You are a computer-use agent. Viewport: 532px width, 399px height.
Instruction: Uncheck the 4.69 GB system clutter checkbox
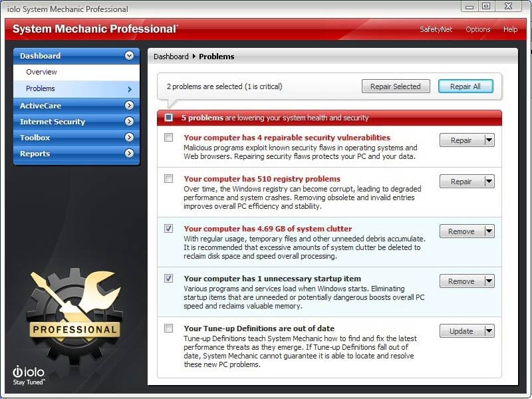(x=169, y=229)
